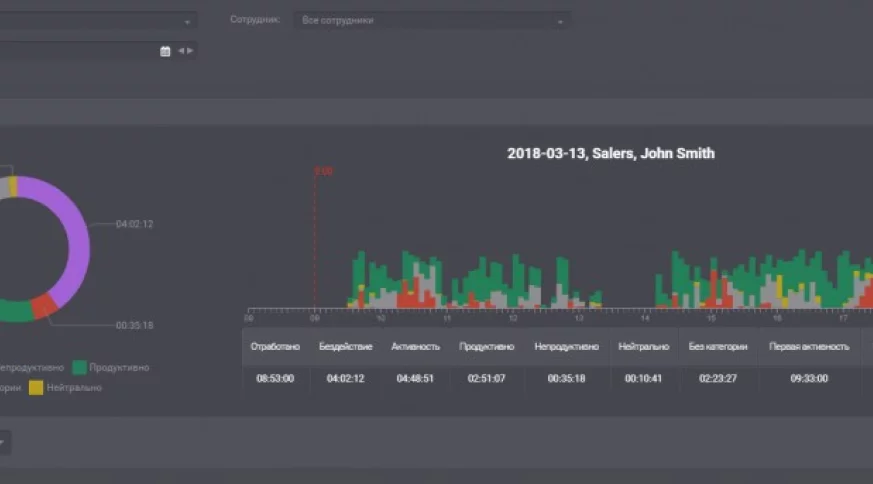The image size is (873, 484).
Task: Click chart title '2018-03-13, Salers, John Smith'
Action: [610, 154]
